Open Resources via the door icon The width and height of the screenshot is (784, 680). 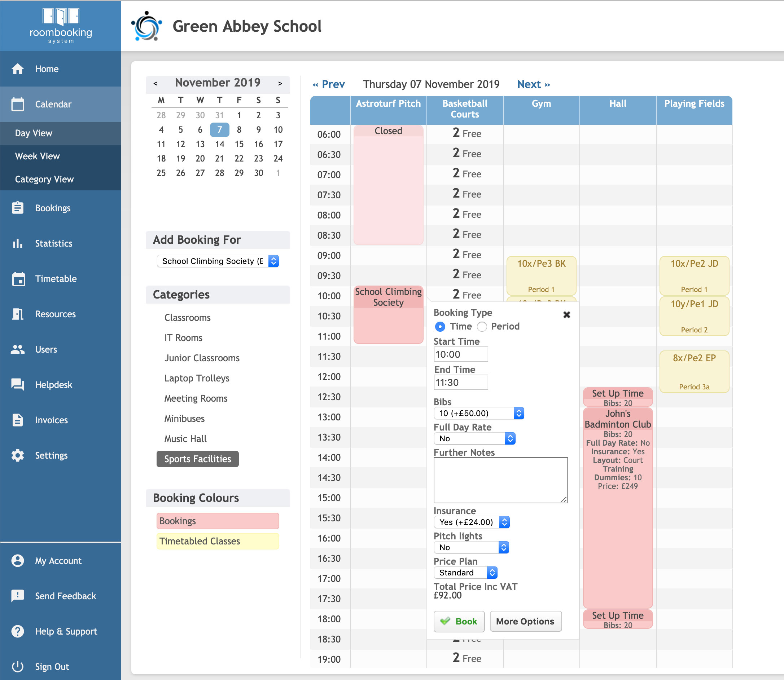pyautogui.click(x=17, y=314)
